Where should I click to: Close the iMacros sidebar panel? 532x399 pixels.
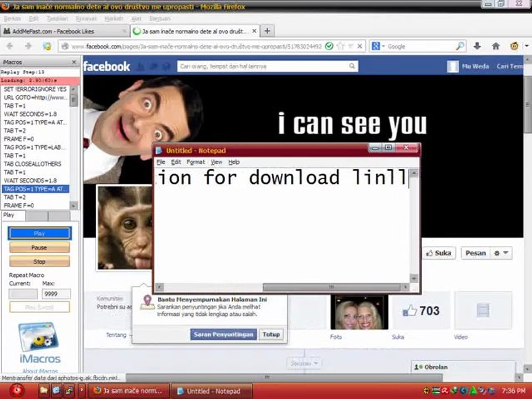[x=74, y=62]
